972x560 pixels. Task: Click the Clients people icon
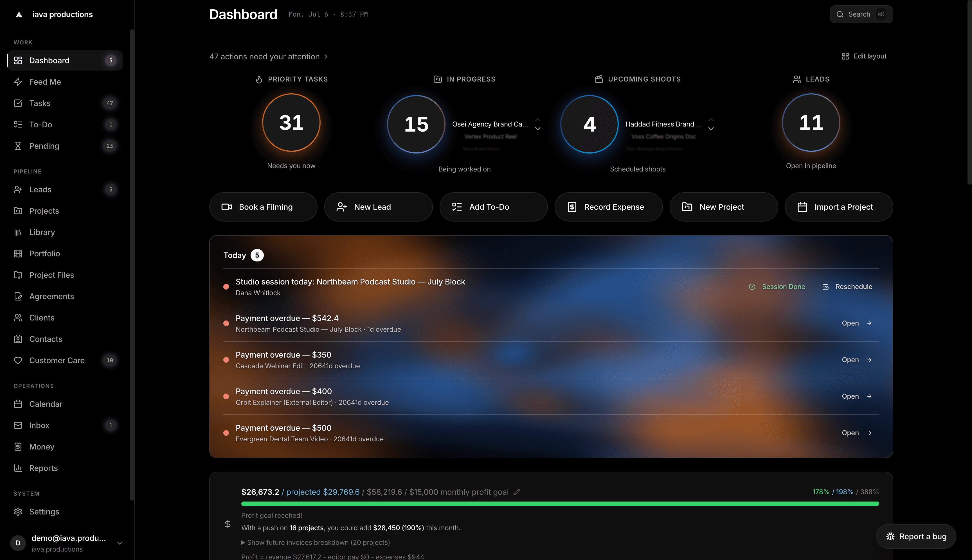click(x=18, y=318)
